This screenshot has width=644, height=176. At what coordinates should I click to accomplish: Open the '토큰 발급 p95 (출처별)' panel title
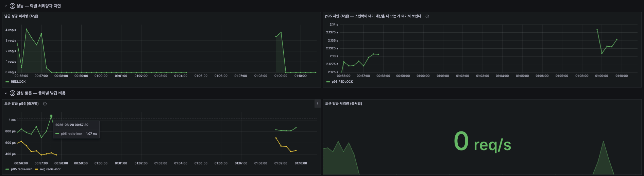21,104
